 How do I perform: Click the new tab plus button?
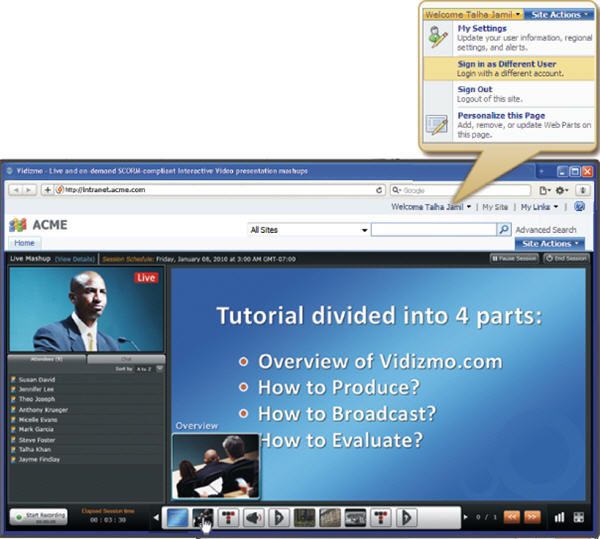pyautogui.click(x=541, y=172)
